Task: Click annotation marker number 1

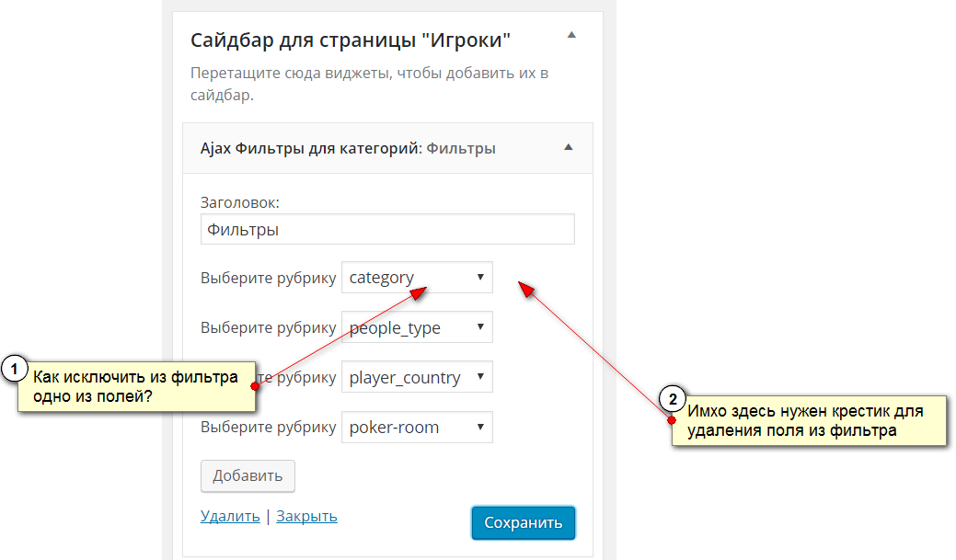Action: (13, 370)
